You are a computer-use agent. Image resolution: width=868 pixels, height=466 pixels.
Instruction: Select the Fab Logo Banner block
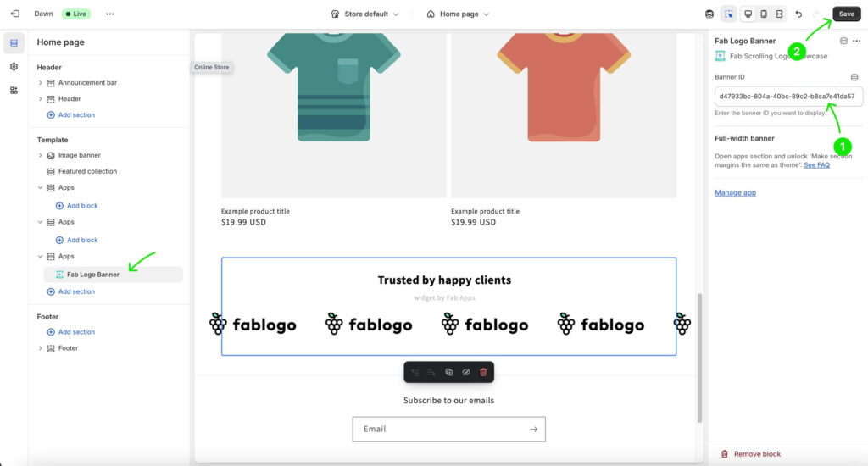pos(113,275)
